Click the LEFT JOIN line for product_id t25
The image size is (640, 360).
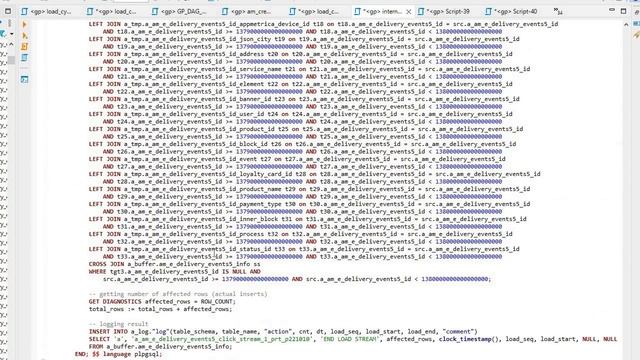pyautogui.click(x=306, y=129)
